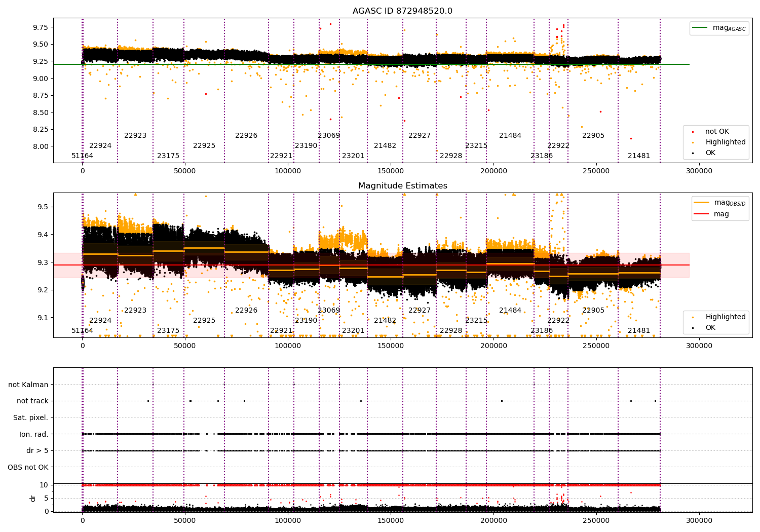Click obsid label 22924 in AGASC ID plot

[100, 145]
